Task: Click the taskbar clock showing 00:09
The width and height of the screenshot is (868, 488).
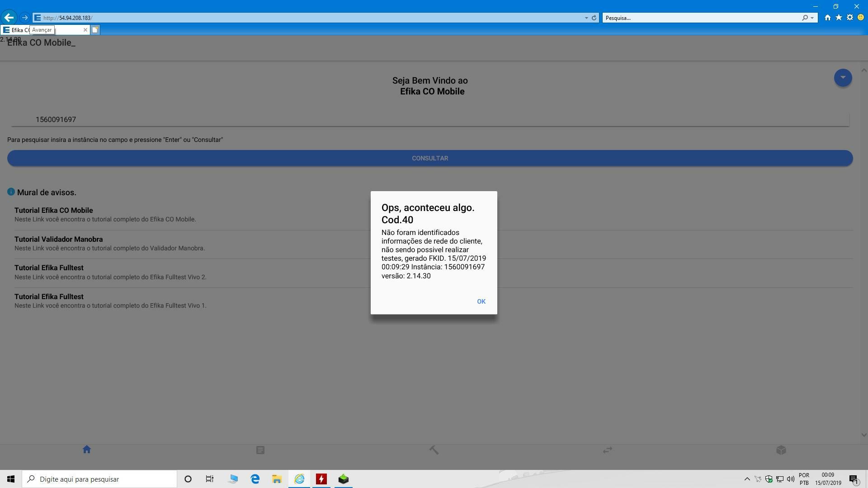Action: click(828, 479)
